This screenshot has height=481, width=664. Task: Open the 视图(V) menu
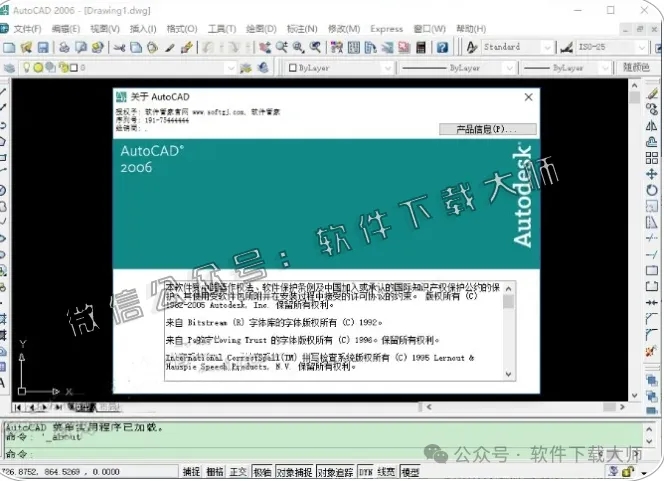pyautogui.click(x=105, y=29)
